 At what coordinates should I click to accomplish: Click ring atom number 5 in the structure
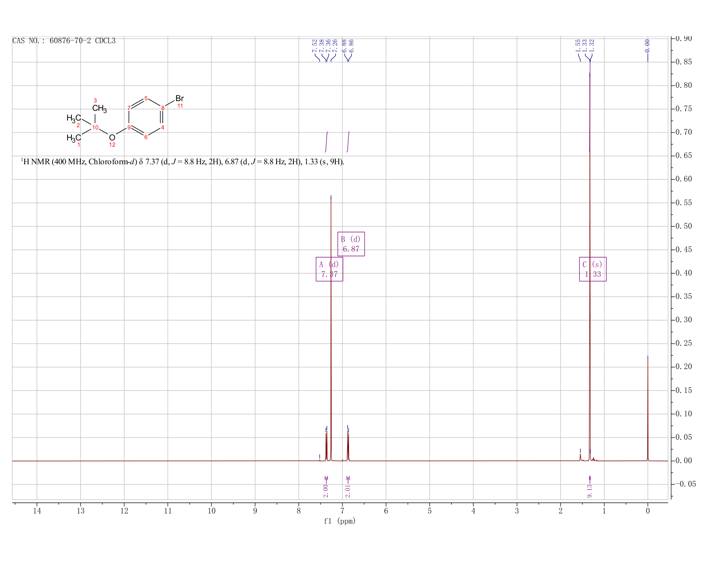click(x=146, y=98)
